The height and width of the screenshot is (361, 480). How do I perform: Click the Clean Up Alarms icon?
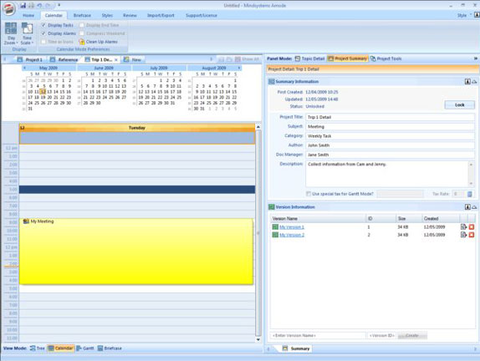(82, 42)
